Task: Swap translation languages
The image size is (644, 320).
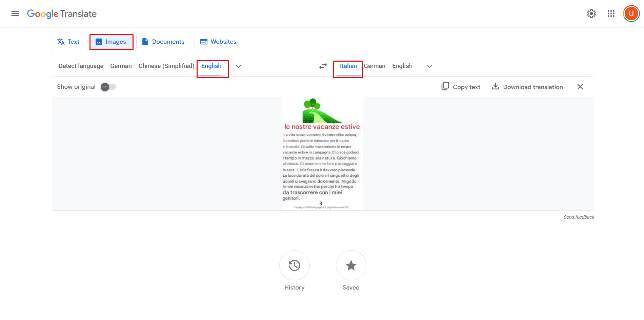Action: [x=322, y=66]
